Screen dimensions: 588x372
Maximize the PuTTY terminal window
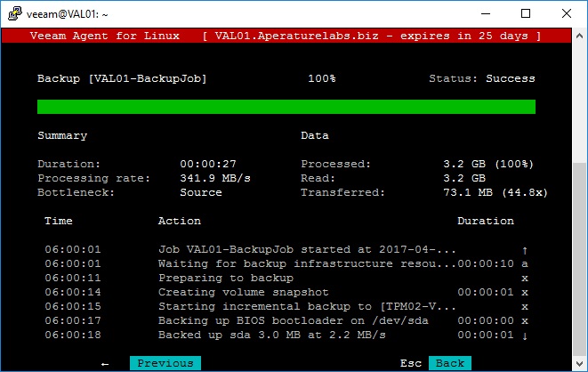click(x=526, y=13)
